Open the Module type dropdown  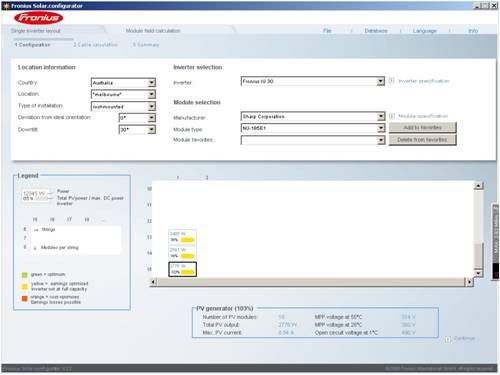[x=313, y=128]
